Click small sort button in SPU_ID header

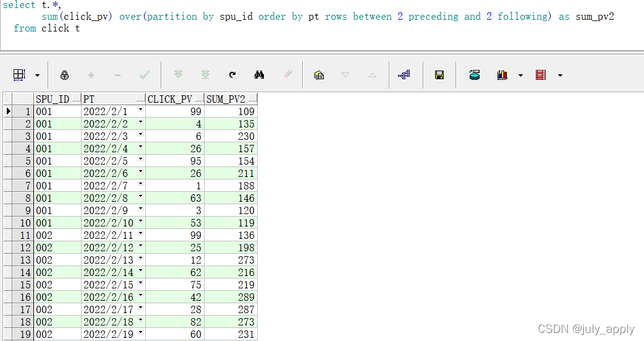click(x=77, y=99)
